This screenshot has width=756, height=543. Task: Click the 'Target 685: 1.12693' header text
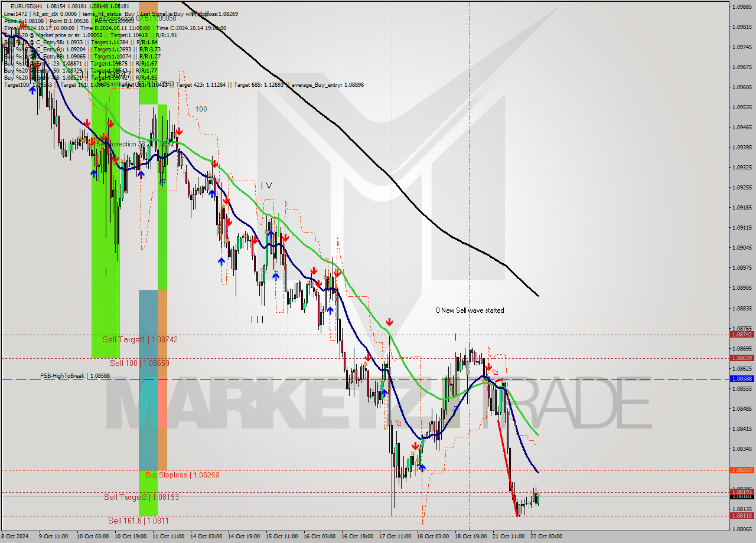tap(259, 85)
